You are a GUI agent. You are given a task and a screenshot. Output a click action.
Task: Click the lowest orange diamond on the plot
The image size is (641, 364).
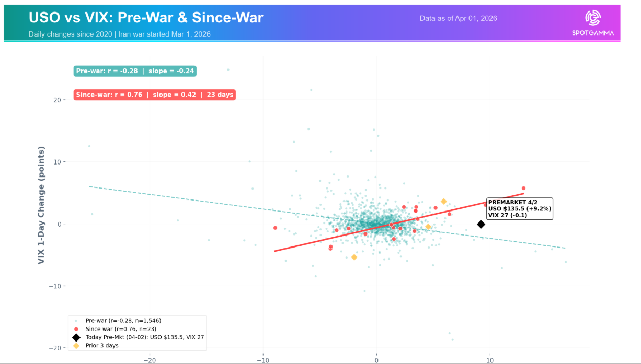pyautogui.click(x=354, y=257)
